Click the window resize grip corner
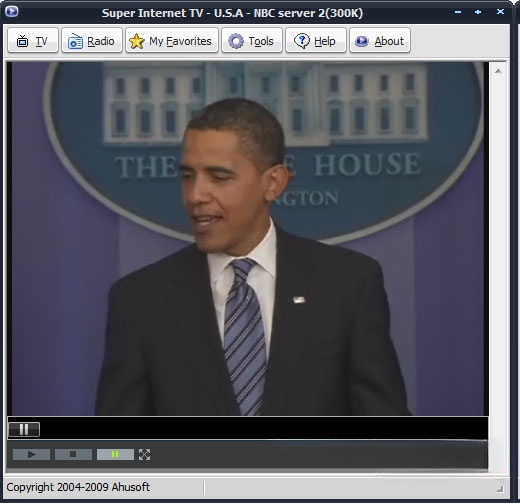The width and height of the screenshot is (520, 504). (500, 488)
